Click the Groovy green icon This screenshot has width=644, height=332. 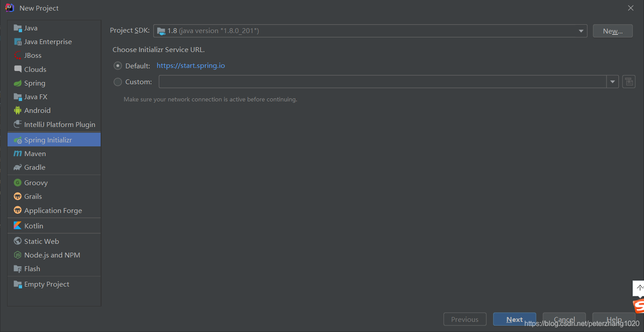(x=18, y=183)
